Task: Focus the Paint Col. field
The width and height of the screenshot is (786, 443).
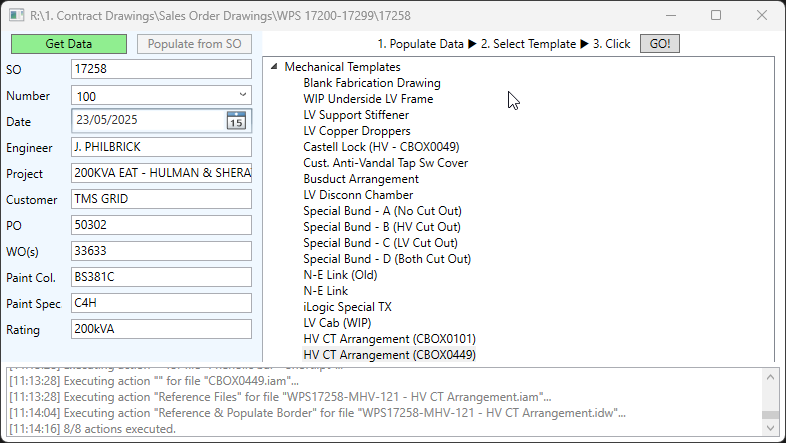Action: pos(161,277)
